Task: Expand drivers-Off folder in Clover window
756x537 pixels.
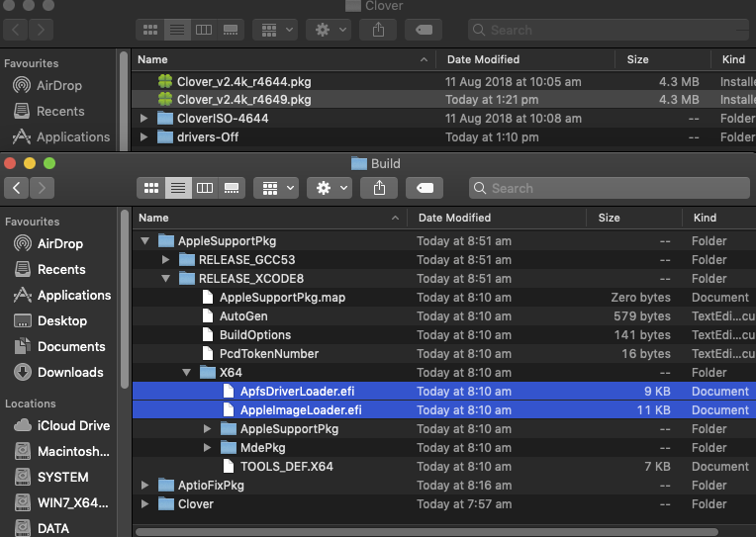Action: click(x=143, y=136)
